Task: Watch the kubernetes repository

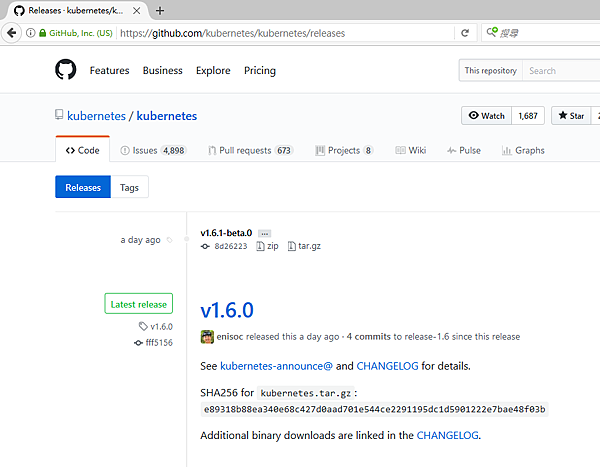Action: coord(486,116)
